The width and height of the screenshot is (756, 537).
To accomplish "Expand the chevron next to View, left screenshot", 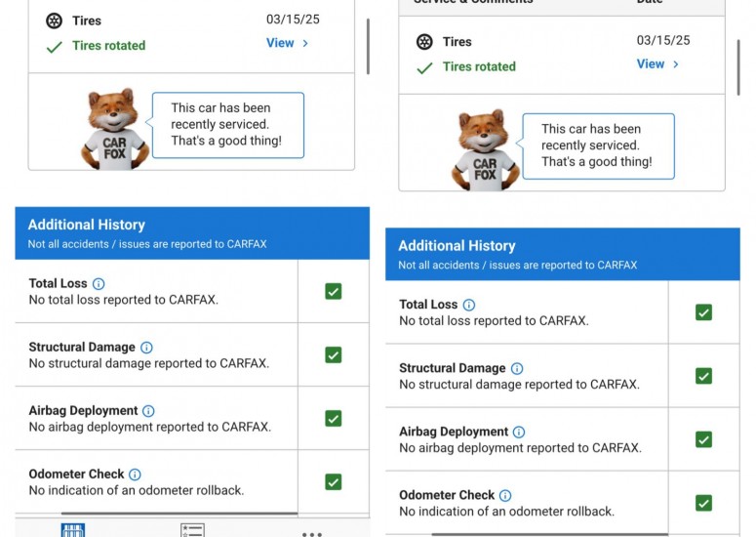I will tap(305, 43).
